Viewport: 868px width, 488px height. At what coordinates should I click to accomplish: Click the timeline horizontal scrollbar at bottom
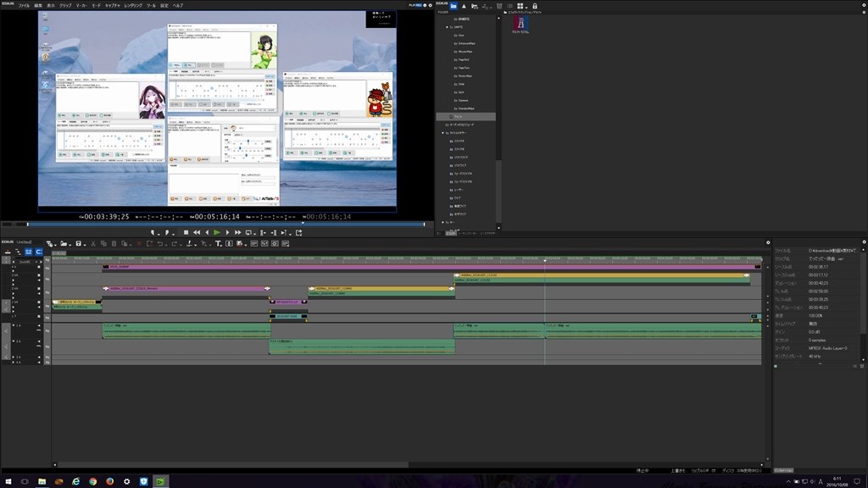234,465
